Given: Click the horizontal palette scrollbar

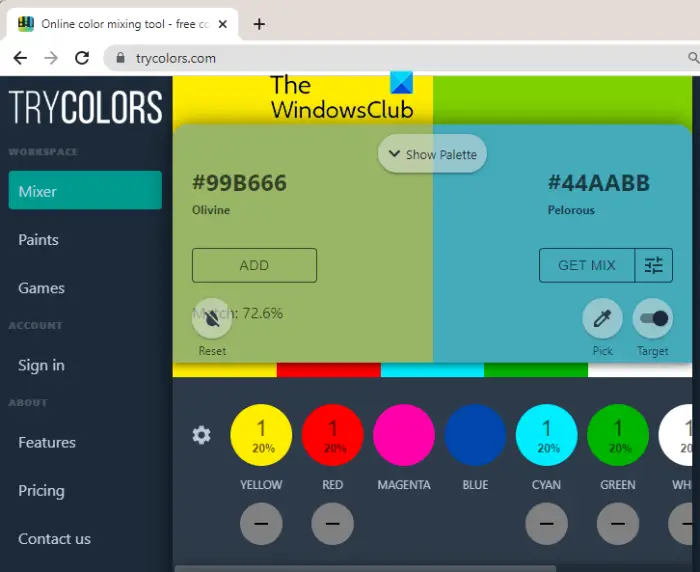Looking at the screenshot, I should pos(365,568).
